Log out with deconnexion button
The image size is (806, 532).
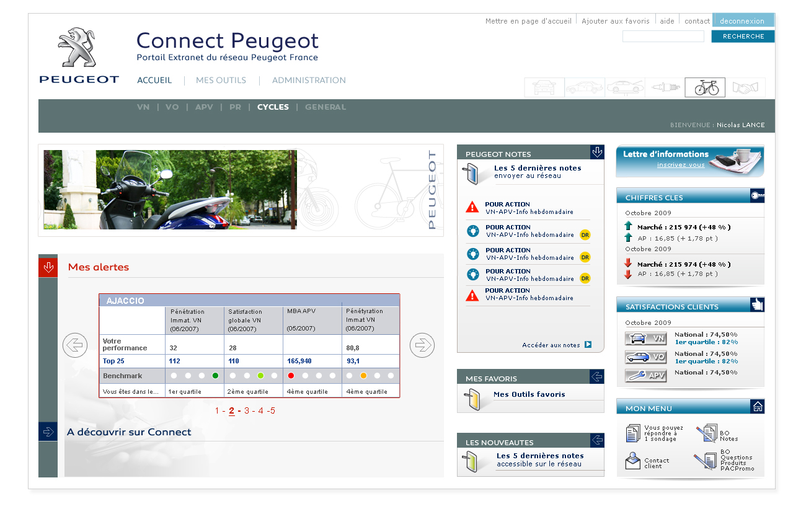click(x=743, y=20)
